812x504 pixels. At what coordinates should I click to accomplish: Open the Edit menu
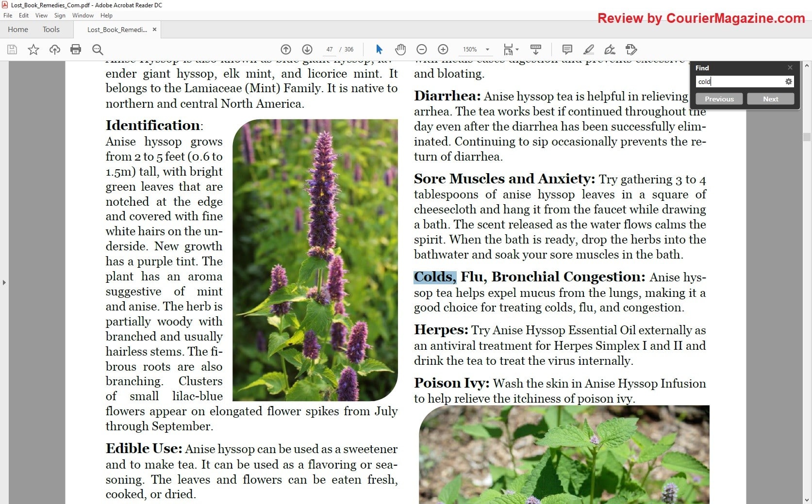click(24, 16)
